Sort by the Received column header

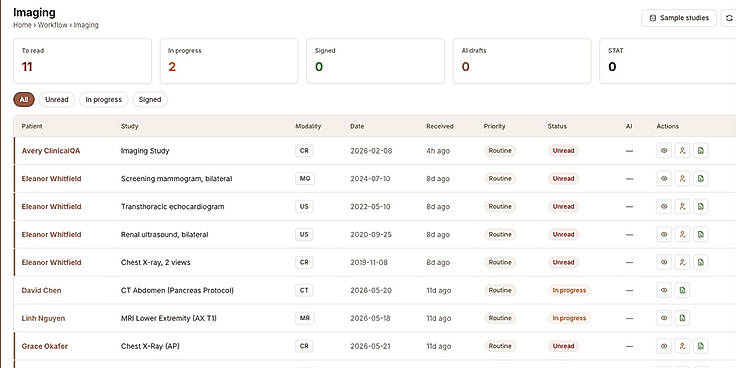[440, 126]
